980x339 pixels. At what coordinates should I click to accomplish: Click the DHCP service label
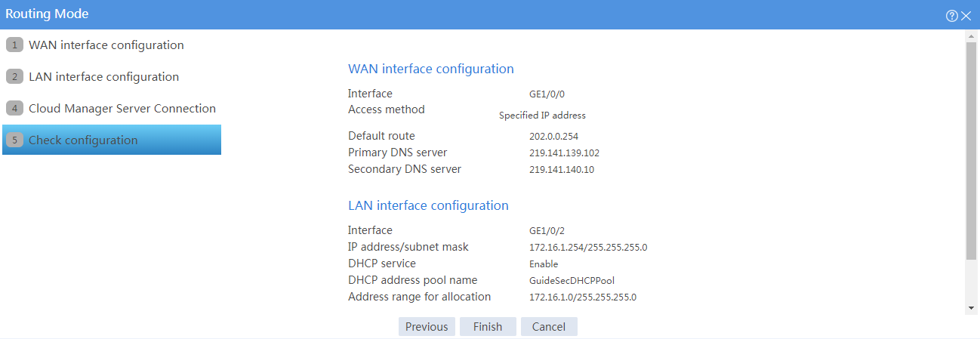pyautogui.click(x=382, y=263)
